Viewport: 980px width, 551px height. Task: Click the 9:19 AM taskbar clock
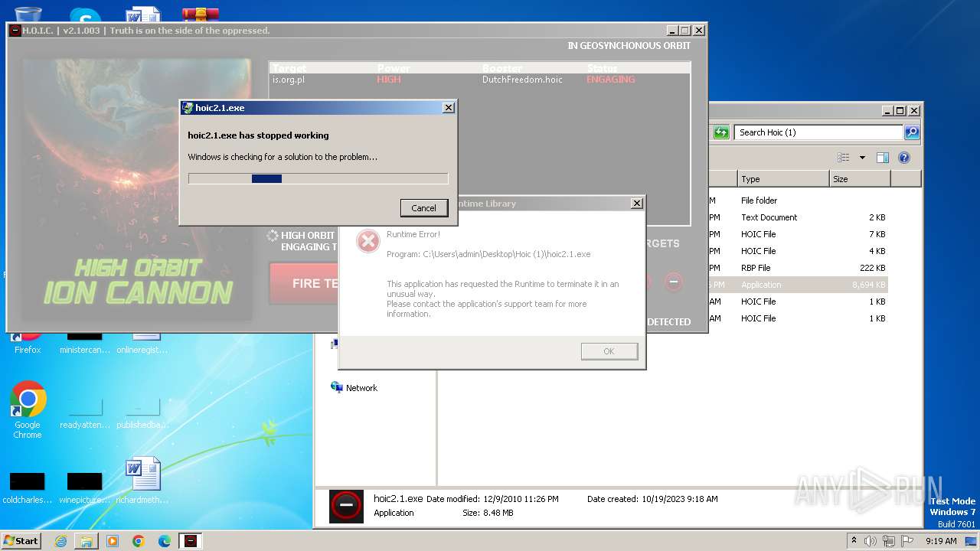[941, 541]
